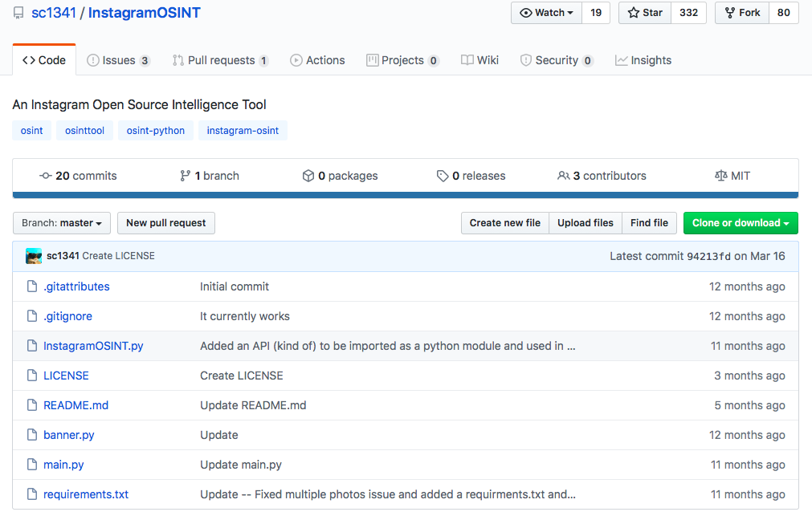Click the Issues circle icon
812x520 pixels.
[92, 60]
